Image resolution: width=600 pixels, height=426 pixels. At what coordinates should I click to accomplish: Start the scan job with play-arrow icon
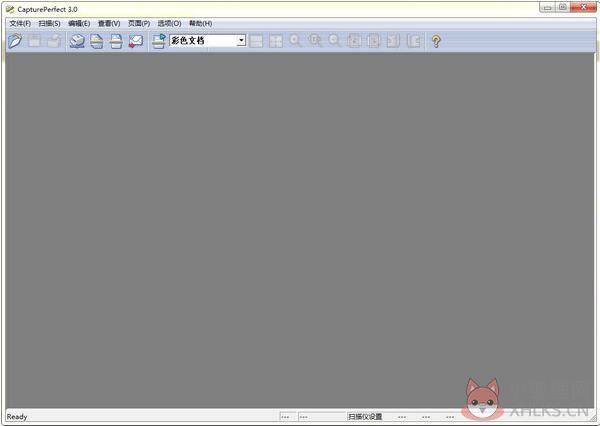click(159, 41)
